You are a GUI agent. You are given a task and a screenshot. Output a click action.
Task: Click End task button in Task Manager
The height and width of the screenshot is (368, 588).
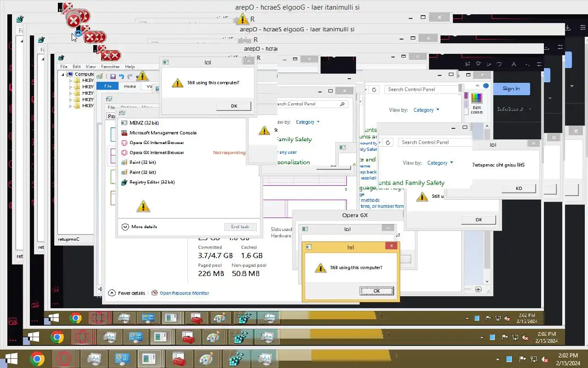(x=240, y=226)
